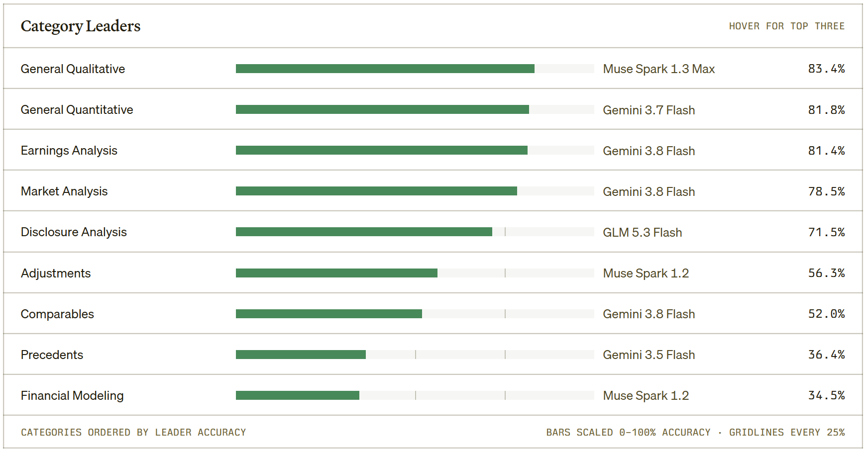Select the Adjustments category label

(x=56, y=273)
